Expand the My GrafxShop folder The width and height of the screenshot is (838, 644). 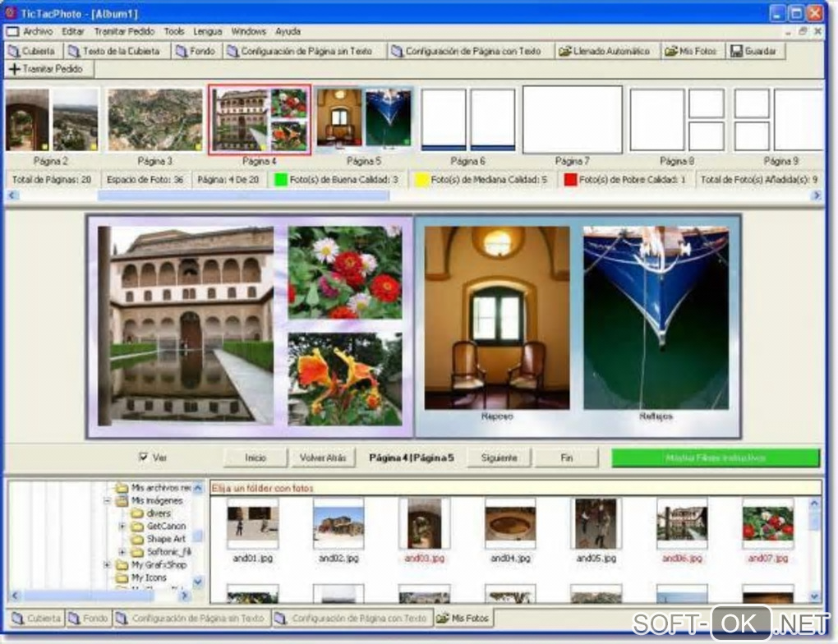pyautogui.click(x=108, y=565)
